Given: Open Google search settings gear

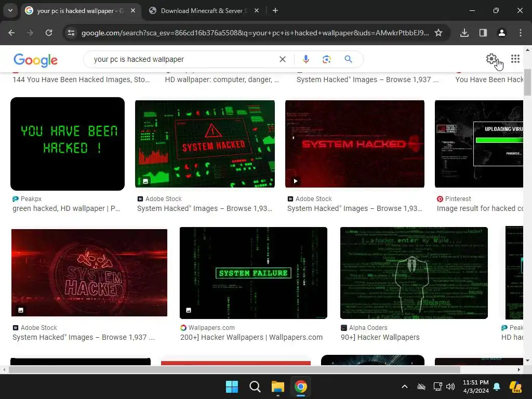Looking at the screenshot, I should (x=491, y=59).
